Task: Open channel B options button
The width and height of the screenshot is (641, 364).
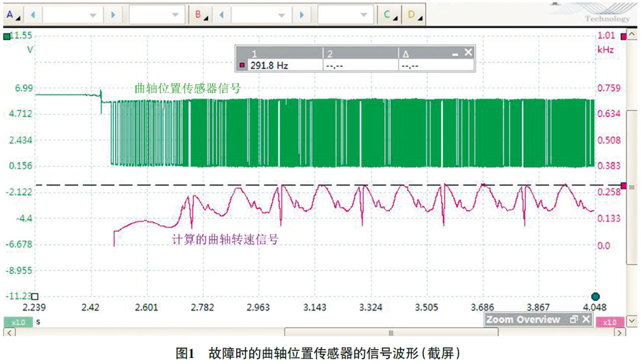Action: [x=201, y=15]
